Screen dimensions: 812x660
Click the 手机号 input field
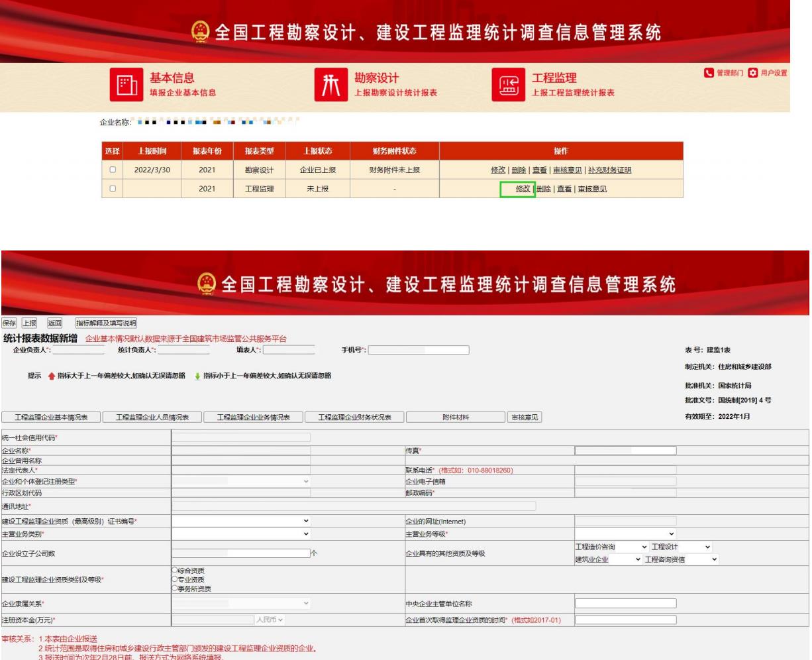click(418, 351)
